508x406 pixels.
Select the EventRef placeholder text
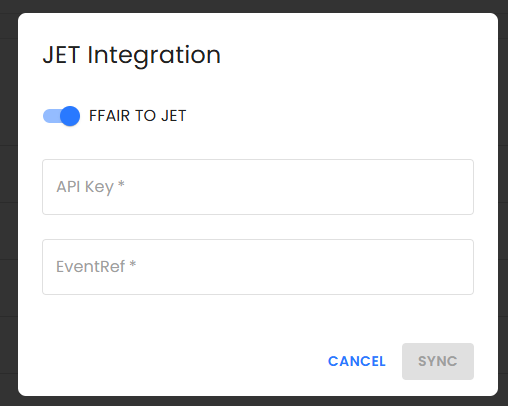(x=90, y=267)
